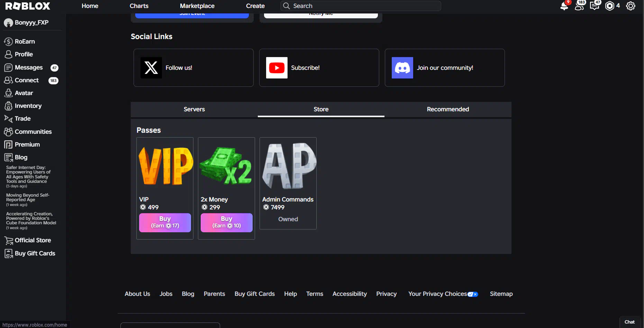Open the YouTube Subscribe icon
The image size is (644, 328).
[276, 68]
